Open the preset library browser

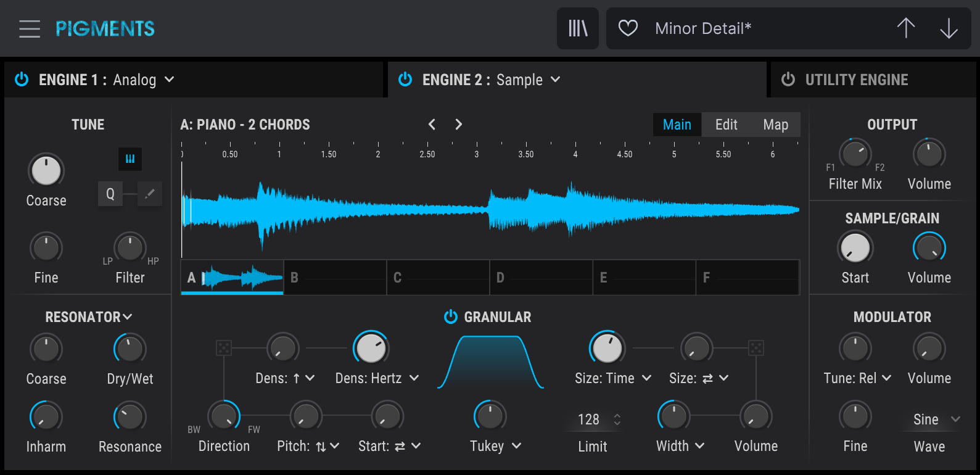click(x=577, y=28)
